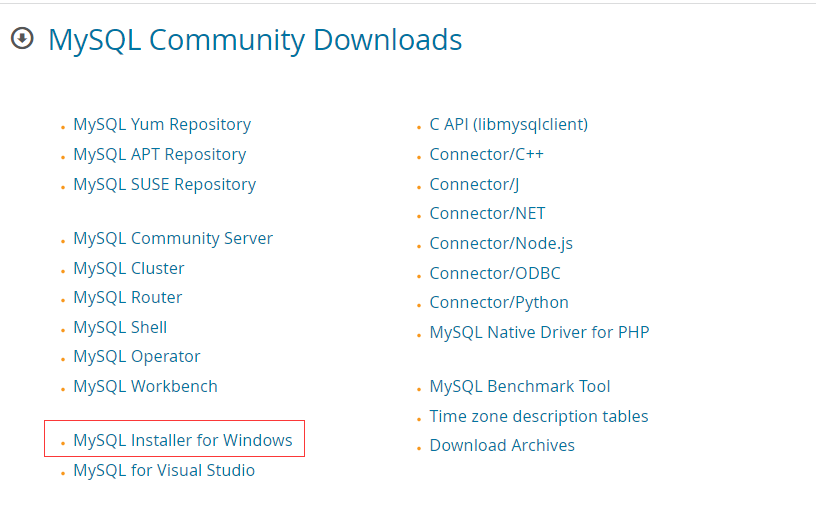Select Connector/ODBC link
The height and width of the screenshot is (526, 816).
494,274
